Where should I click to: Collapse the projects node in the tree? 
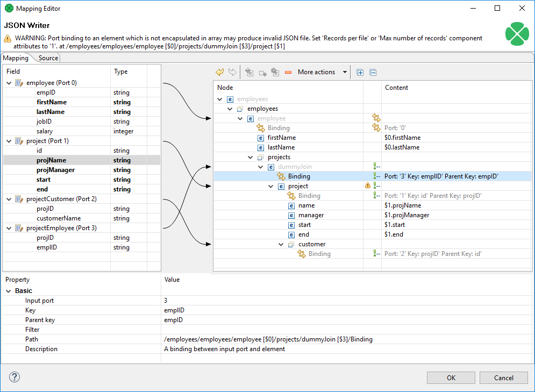point(249,156)
